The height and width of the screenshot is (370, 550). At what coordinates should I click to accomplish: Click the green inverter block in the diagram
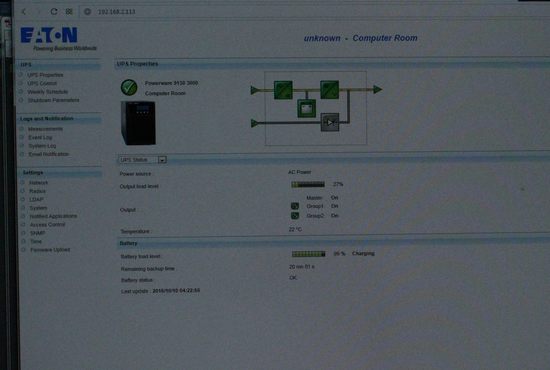(x=329, y=90)
